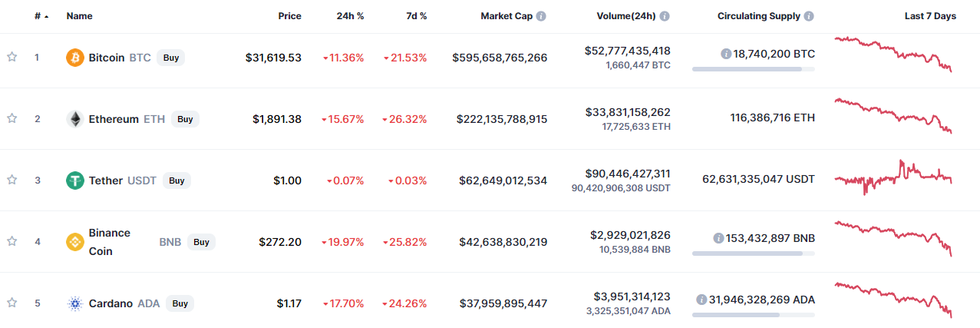The height and width of the screenshot is (328, 980).
Task: Sort the table by 24h % column
Action: click(350, 16)
